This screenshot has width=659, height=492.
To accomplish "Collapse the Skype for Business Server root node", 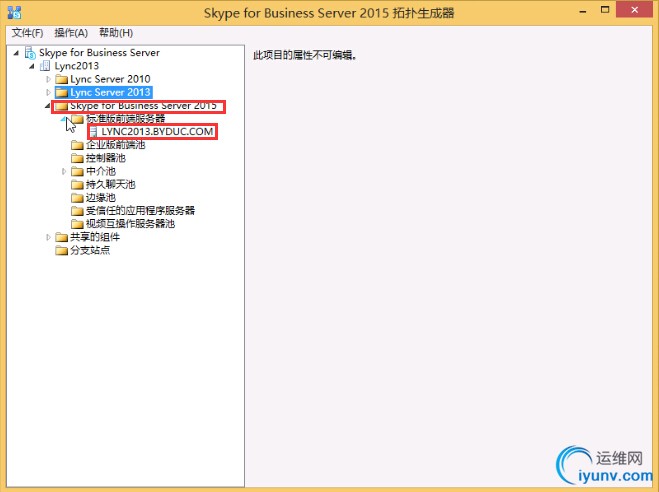I will click(x=16, y=53).
